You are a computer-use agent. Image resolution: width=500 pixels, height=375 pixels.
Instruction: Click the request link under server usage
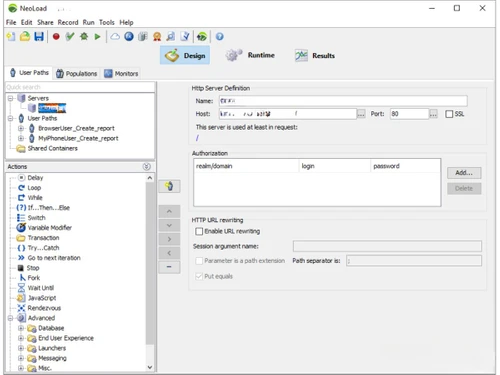197,138
